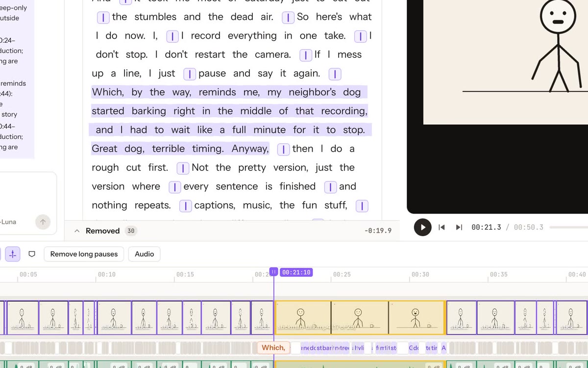Screen dimensions: 588x368
Task: Open the cut marker before "pause and say"
Action: click(x=190, y=74)
